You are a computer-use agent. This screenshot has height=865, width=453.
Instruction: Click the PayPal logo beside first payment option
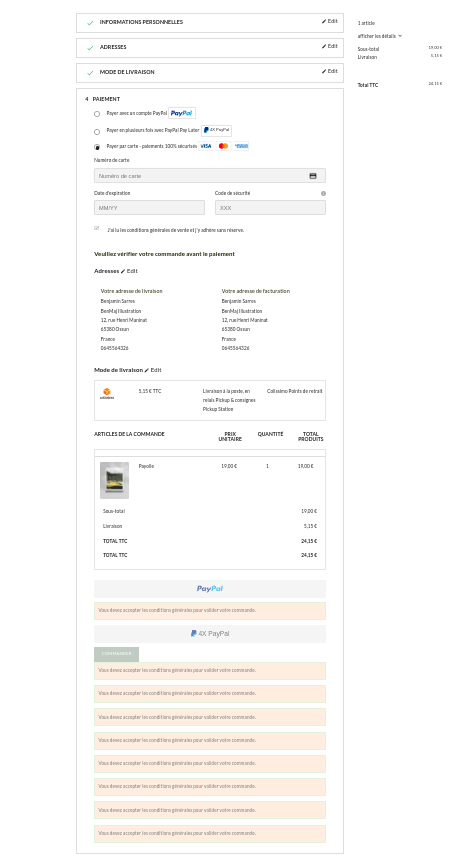[x=182, y=113]
